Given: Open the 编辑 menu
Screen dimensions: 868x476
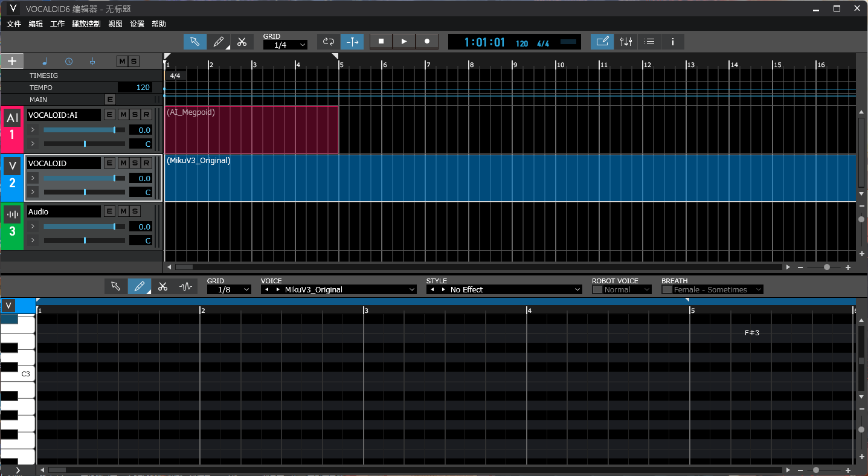Looking at the screenshot, I should tap(36, 24).
